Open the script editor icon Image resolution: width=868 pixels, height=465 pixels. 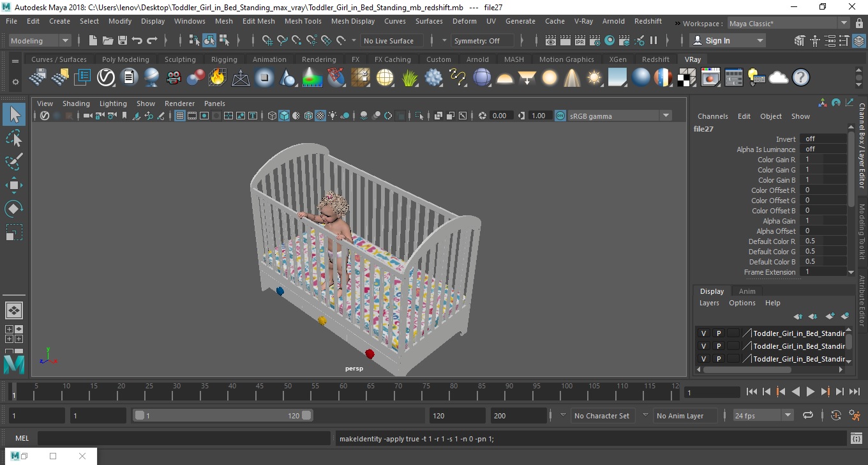(x=857, y=438)
